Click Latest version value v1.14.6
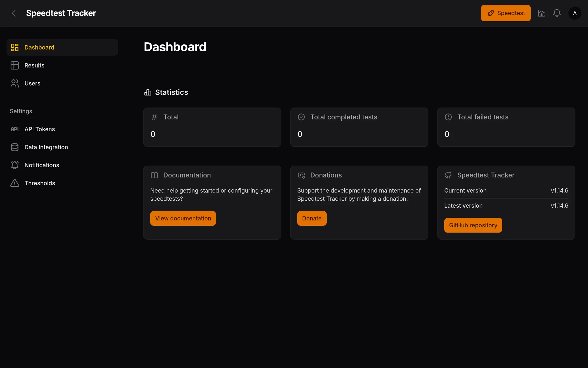588x368 pixels. tap(559, 206)
